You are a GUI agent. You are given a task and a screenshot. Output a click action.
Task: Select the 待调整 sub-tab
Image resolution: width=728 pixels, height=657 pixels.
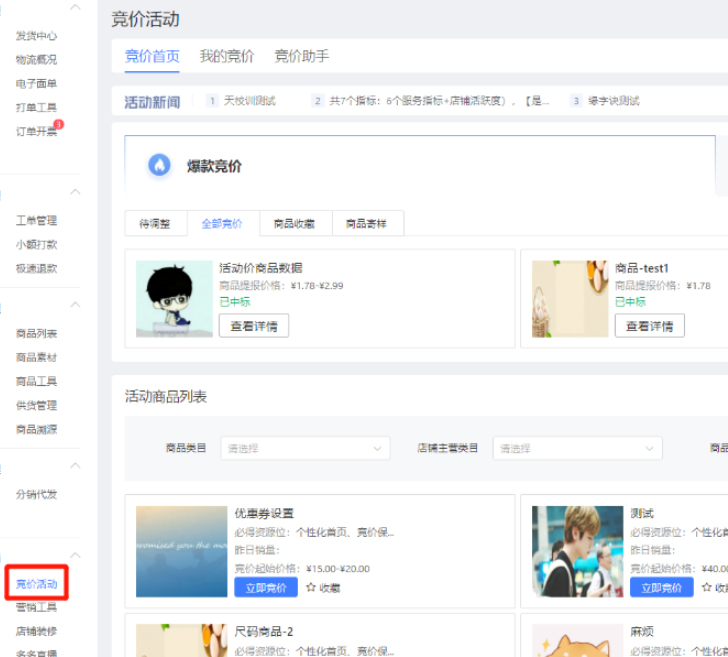156,224
